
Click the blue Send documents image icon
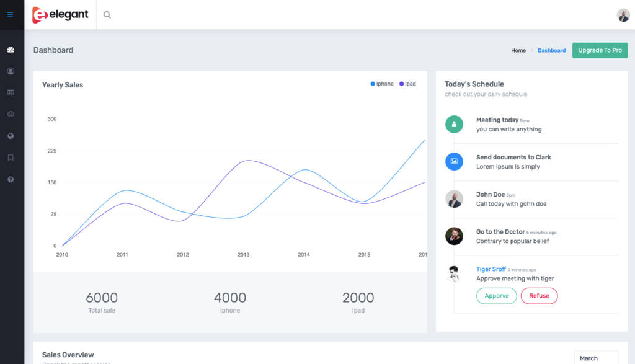(x=454, y=162)
